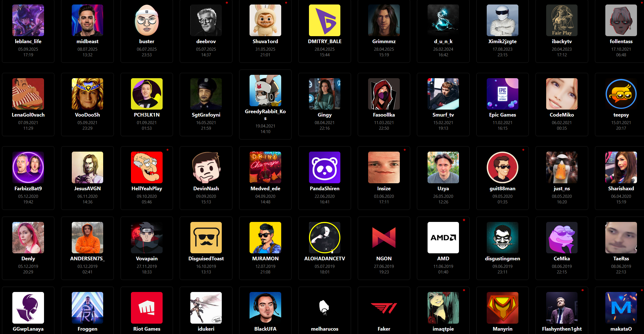
Task: Open the just_ns duck thumbnail
Action: [562, 167]
